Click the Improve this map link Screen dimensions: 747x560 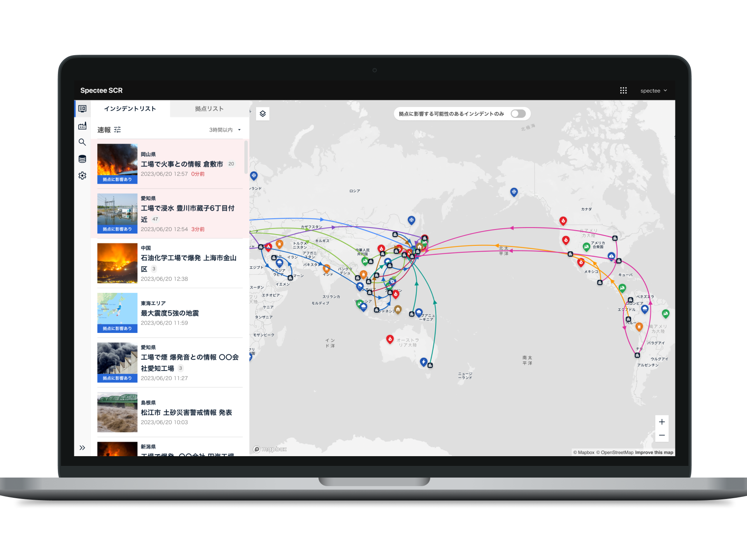tap(654, 452)
